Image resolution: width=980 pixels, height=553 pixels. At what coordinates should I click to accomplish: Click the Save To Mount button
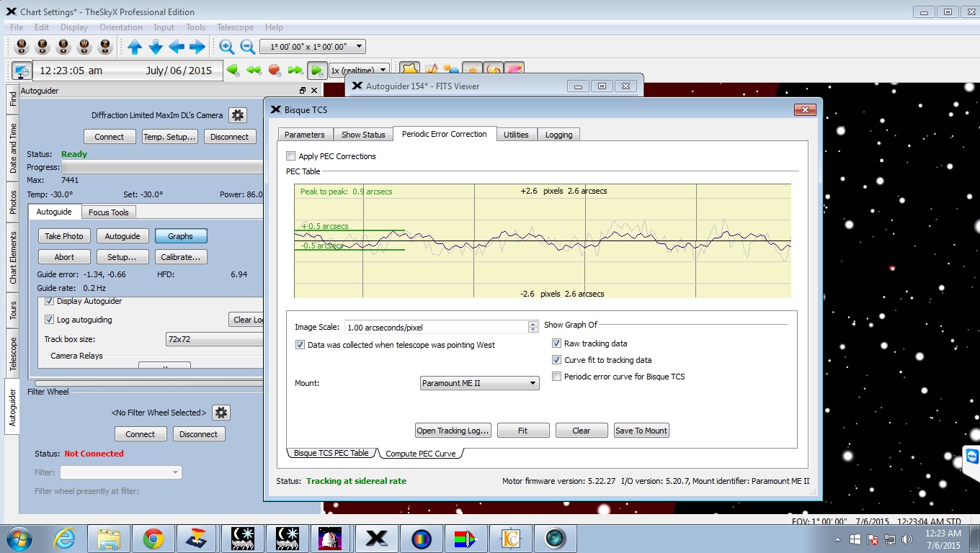tap(641, 431)
